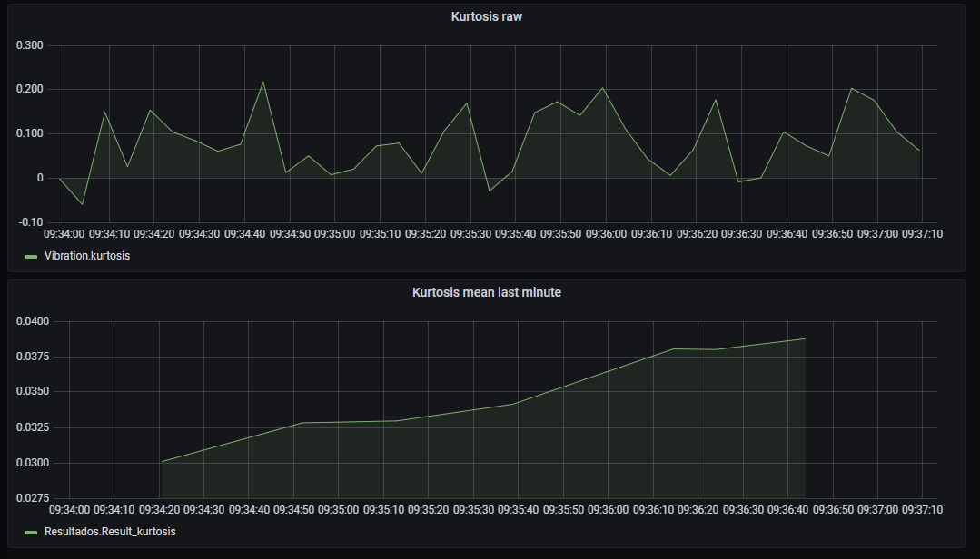Screen dimensions: 980x559
Task: Toggle the Resultados.Result_kurtosis legend series label
Action: click(110, 532)
